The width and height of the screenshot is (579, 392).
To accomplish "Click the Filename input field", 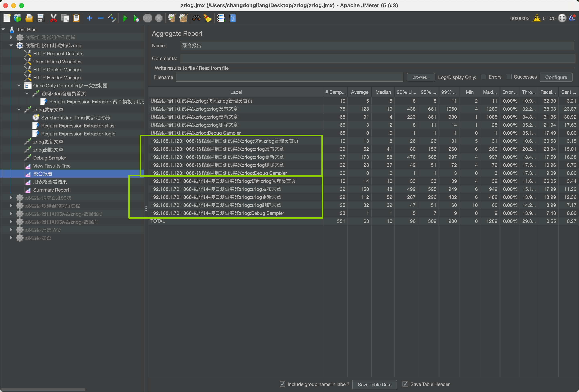I will pyautogui.click(x=289, y=77).
